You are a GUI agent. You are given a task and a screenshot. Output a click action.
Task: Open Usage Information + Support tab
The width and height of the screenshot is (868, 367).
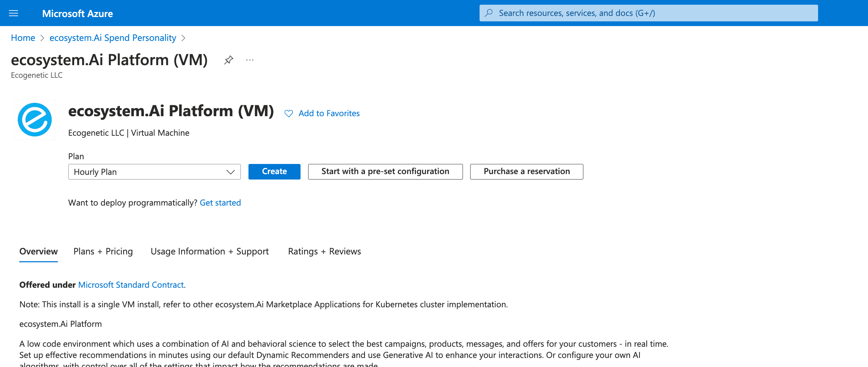point(210,251)
